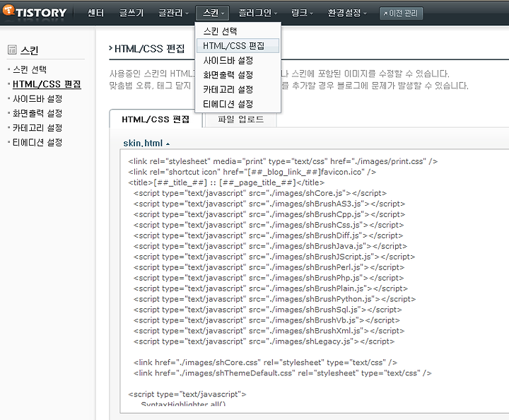Select 스킨 선택 in the dropdown menu
This screenshot has width=509, height=420.
(x=238, y=31)
